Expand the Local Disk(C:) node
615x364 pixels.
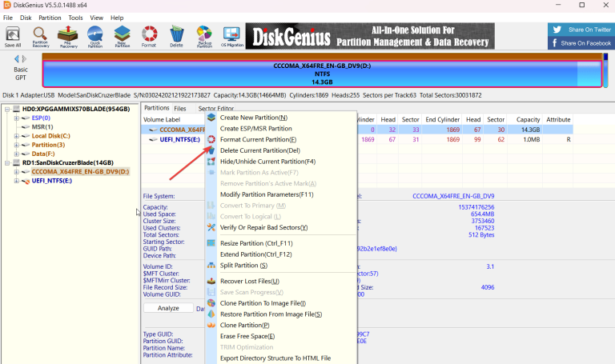[17, 136]
